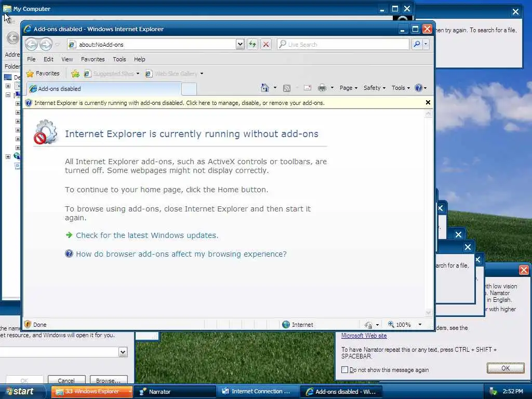
Task: Click the Suggested Sites favorites link
Action: click(x=113, y=73)
